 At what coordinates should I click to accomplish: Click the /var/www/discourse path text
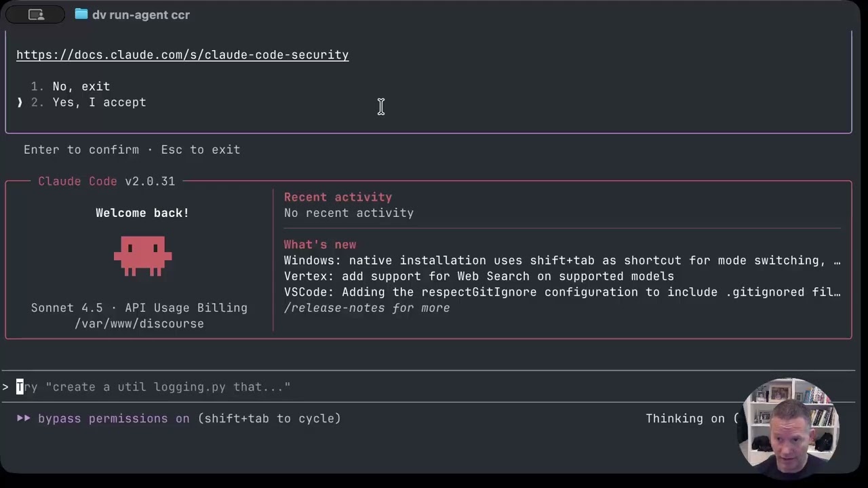[139, 323]
